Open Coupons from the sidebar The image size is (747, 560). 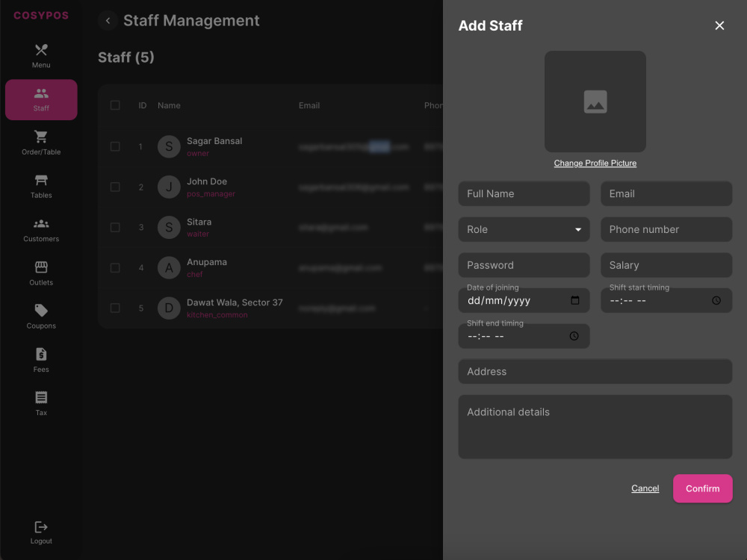click(41, 317)
